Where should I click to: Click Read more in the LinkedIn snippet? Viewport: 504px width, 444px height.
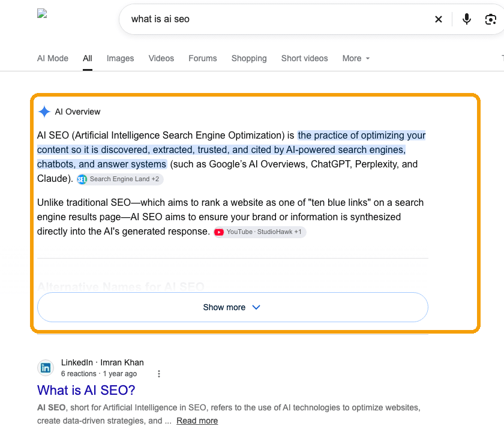tap(197, 421)
